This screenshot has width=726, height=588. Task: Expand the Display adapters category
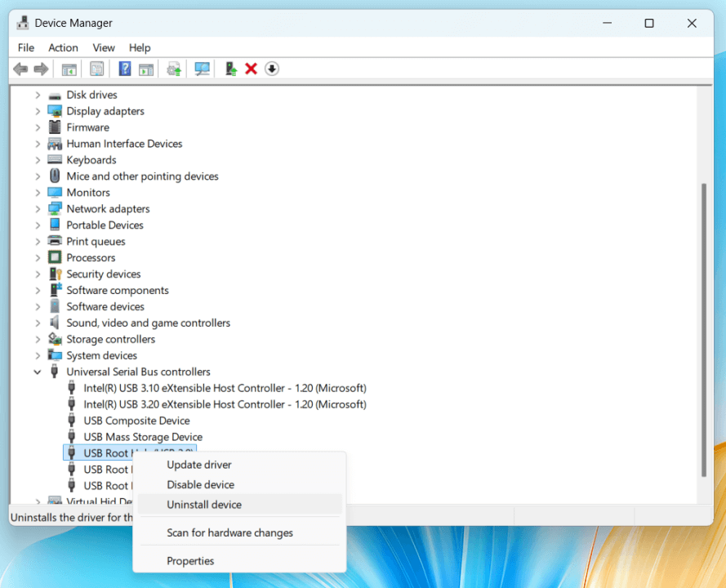point(38,110)
